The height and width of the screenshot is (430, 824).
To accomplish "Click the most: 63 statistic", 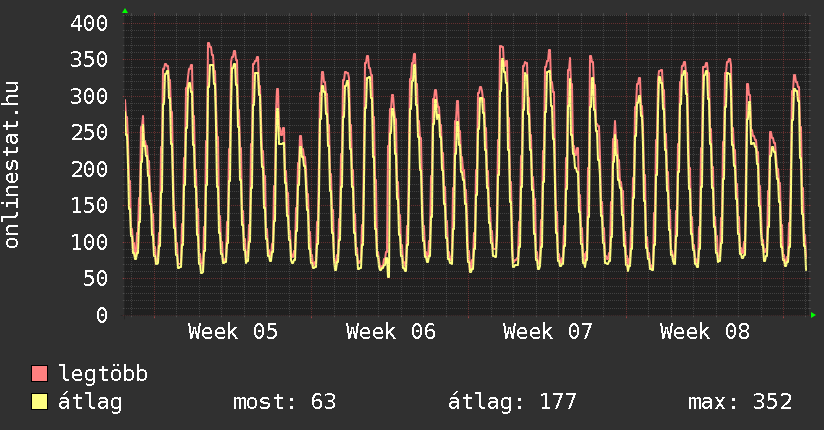I will (x=284, y=402).
